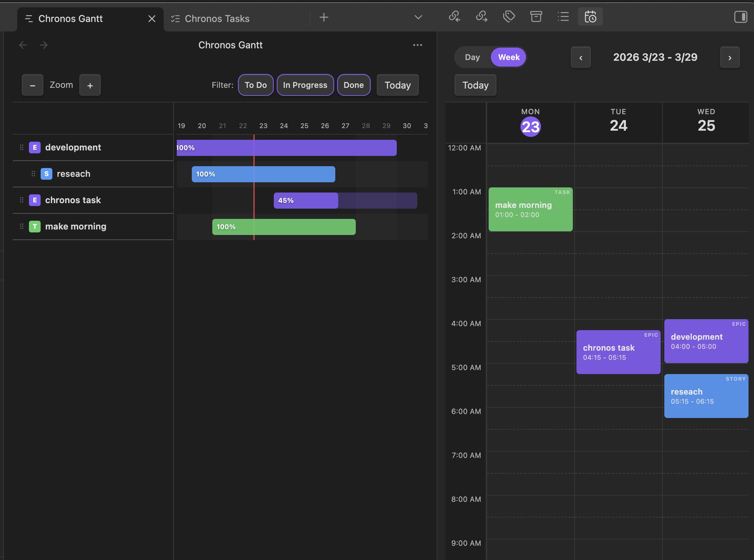
Task: Click the new tab plus icon
Action: click(x=324, y=18)
